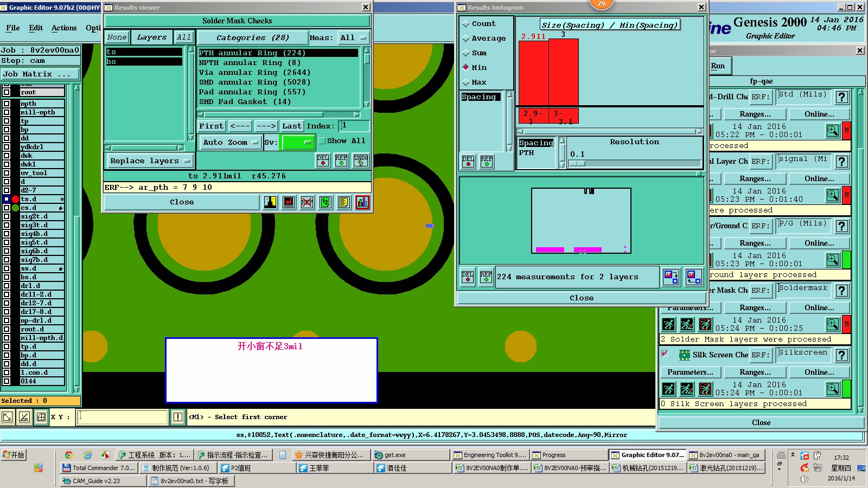Click the Windows start button 开始
Image resolution: width=868 pixels, height=488 pixels.
pyautogui.click(x=14, y=455)
